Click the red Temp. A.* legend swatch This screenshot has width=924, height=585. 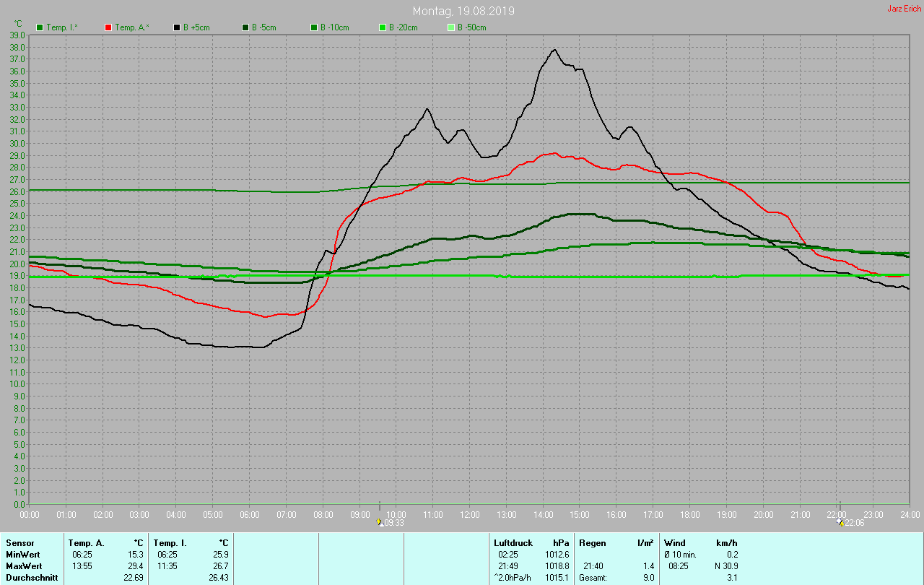click(x=108, y=27)
